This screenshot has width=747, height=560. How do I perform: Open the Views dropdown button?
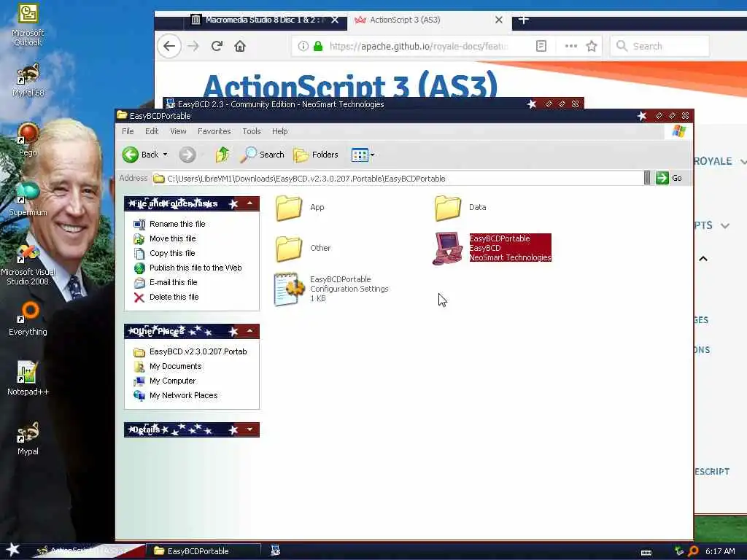click(363, 155)
